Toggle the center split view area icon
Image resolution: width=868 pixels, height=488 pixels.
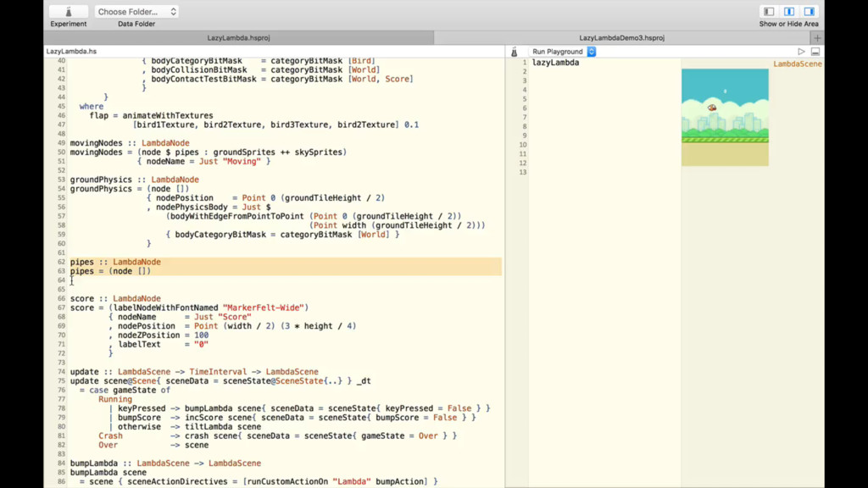tap(790, 10)
